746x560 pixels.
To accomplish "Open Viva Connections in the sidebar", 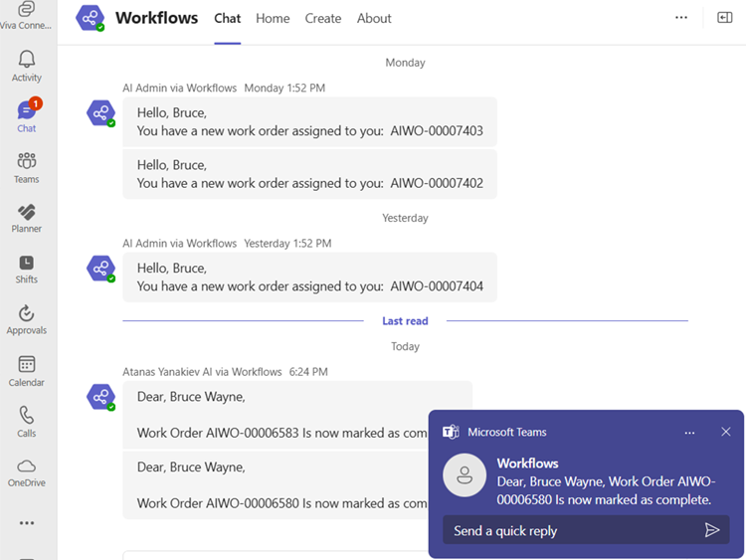I will click(26, 15).
